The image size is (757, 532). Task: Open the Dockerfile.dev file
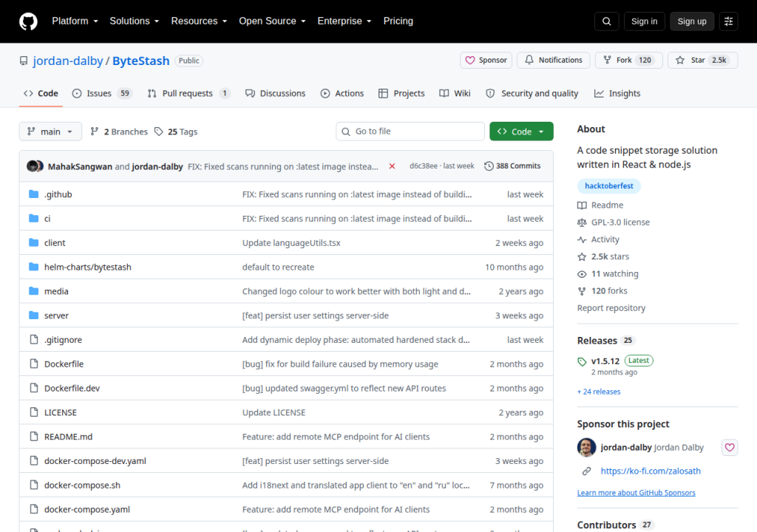click(x=72, y=388)
